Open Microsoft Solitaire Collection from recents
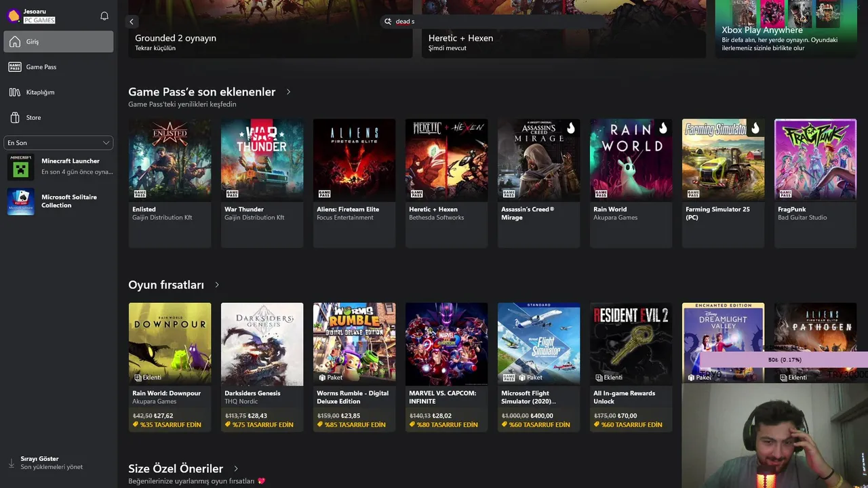Screen dimensions: 868x488 (x=60, y=201)
